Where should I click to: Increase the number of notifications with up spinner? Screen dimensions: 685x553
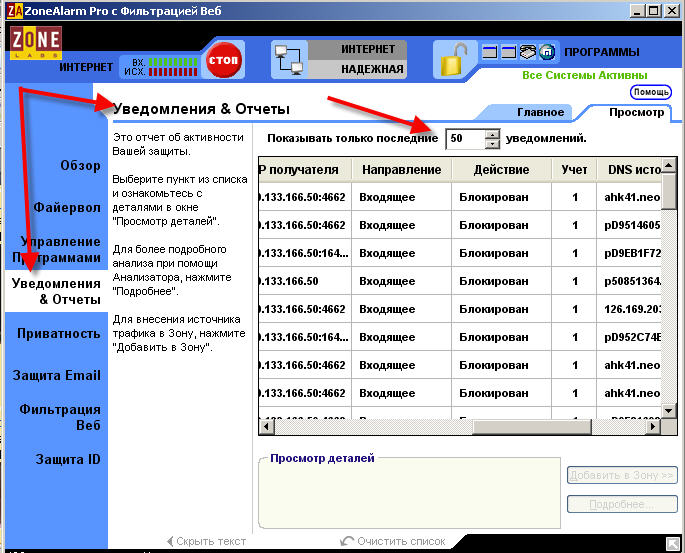pyautogui.click(x=492, y=134)
